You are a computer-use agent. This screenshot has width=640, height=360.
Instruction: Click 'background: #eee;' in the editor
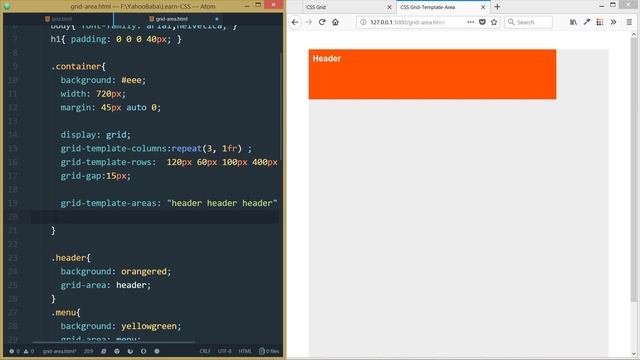103,80
